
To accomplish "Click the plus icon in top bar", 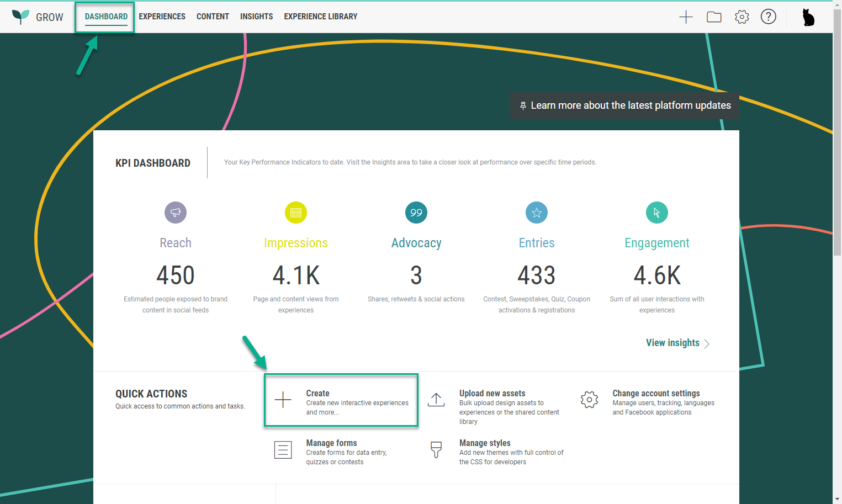I will click(686, 17).
